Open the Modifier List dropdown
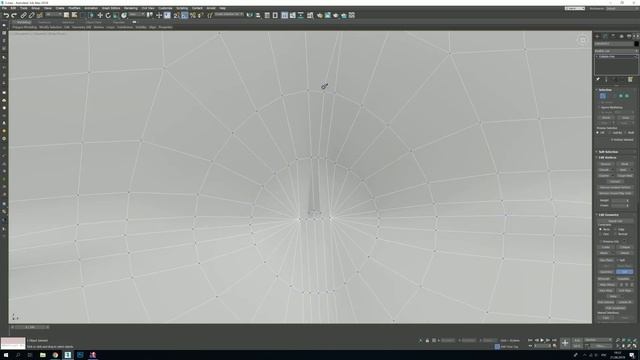Image resolution: width=640 pixels, height=360 pixels. 616,51
